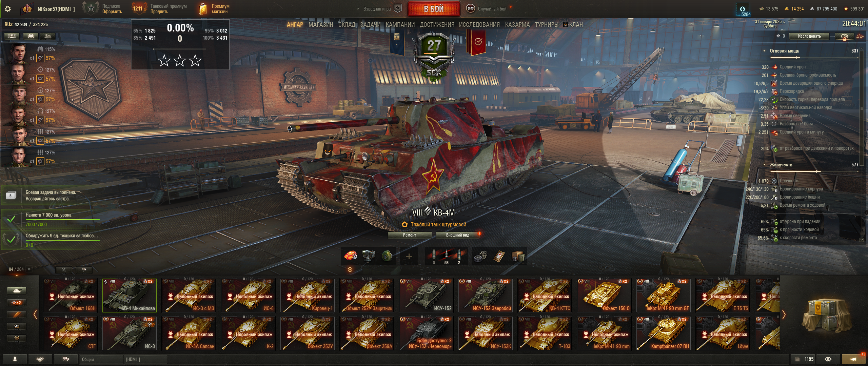
Task: Toggle the crossed swords carousel filter
Action: pyautogui.click(x=64, y=270)
